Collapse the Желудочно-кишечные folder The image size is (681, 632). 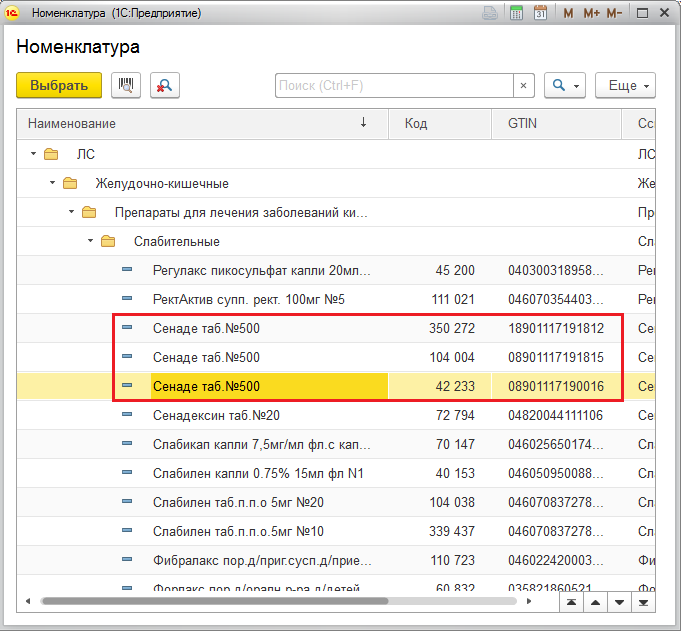point(52,184)
